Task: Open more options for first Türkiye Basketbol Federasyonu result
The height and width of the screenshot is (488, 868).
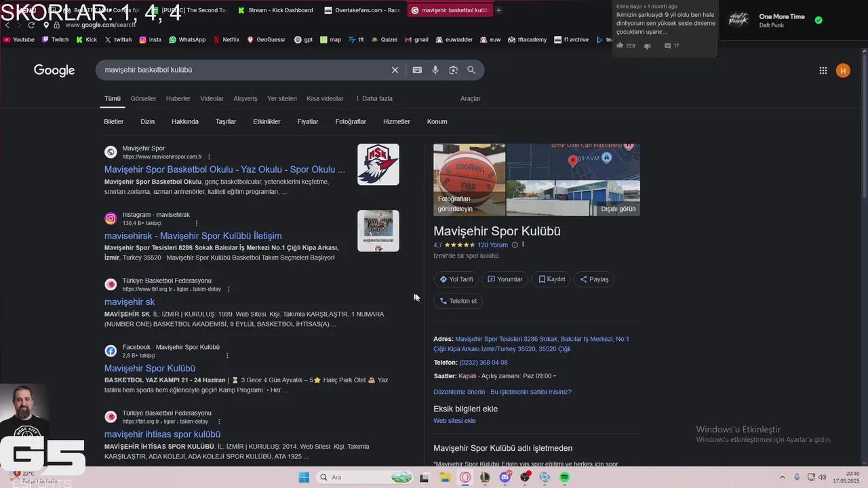Action: tap(229, 289)
